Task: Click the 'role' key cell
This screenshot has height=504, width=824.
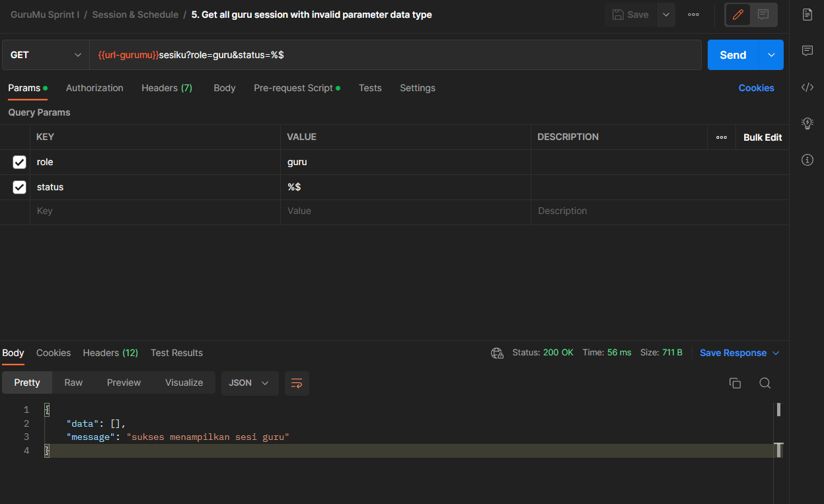Action: pos(155,162)
